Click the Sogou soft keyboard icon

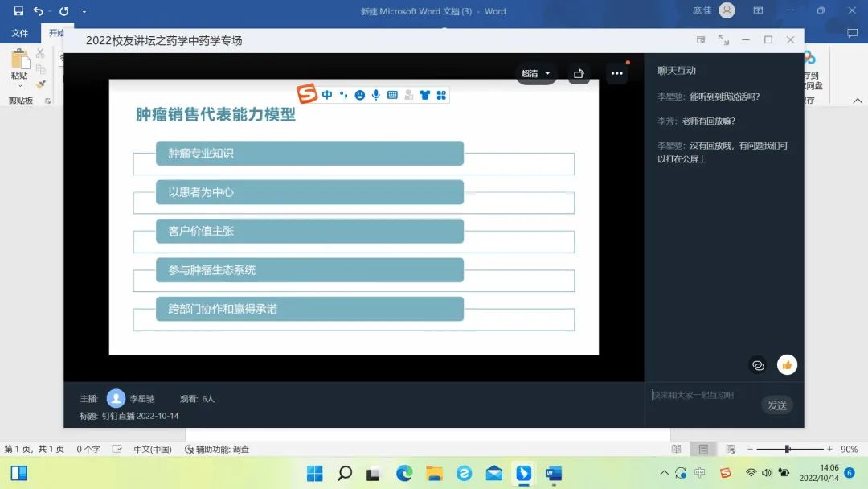tap(392, 95)
